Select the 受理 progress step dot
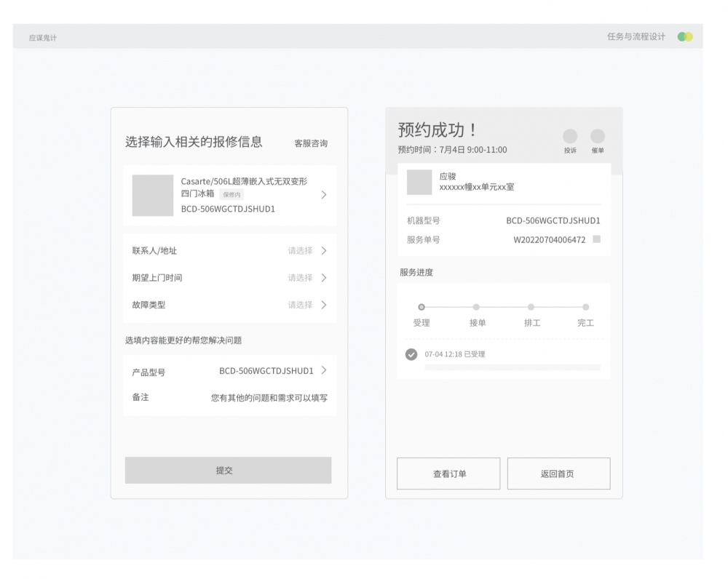Viewport: 728px width, 579px height. point(422,307)
